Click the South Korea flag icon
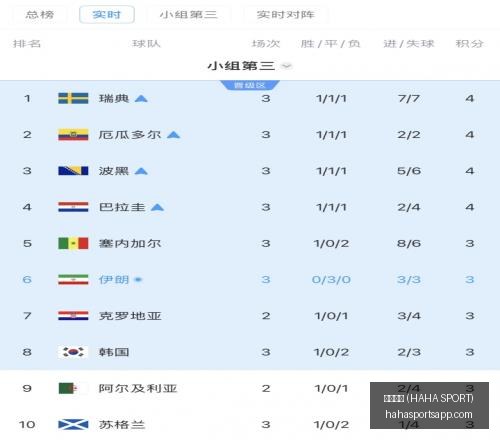This screenshot has width=500, height=440. pyautogui.click(x=73, y=352)
